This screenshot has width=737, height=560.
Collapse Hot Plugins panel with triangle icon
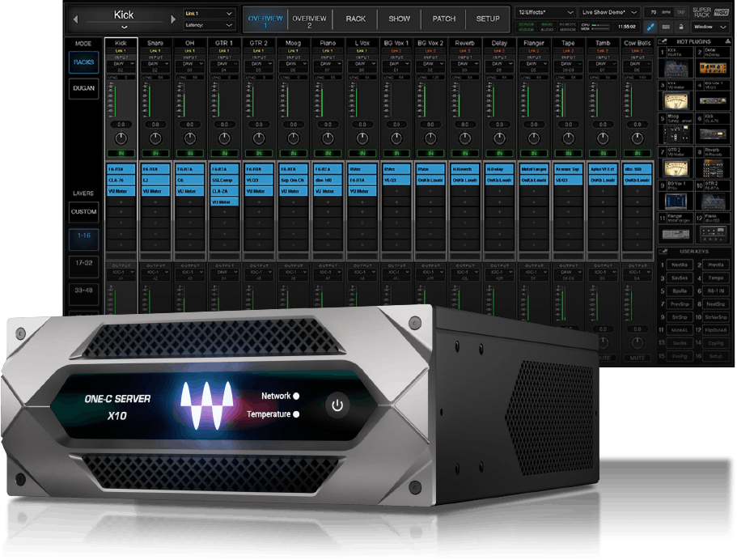728,42
